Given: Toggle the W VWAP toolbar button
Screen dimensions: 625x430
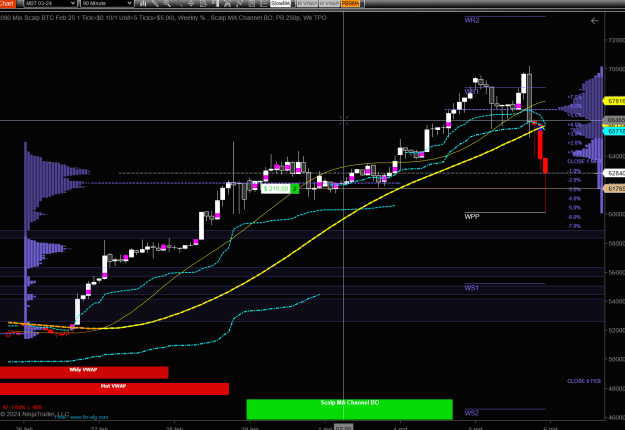Looking at the screenshot, I should click(x=329, y=4).
